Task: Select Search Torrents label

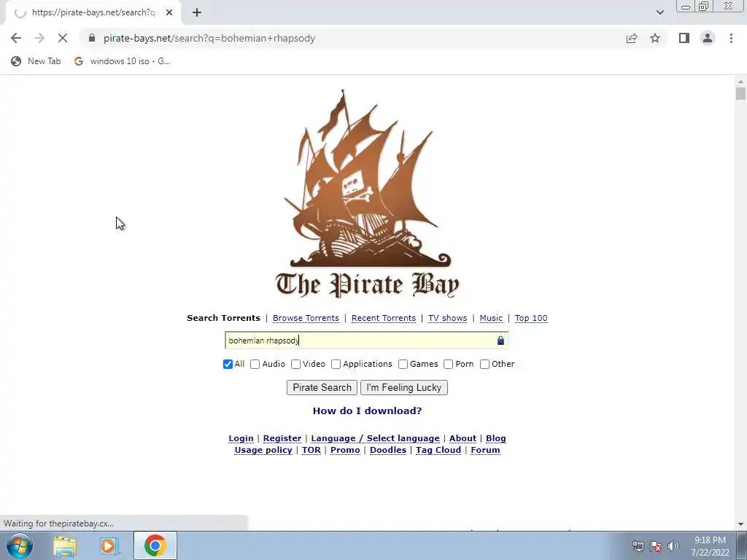Action: coord(223,318)
